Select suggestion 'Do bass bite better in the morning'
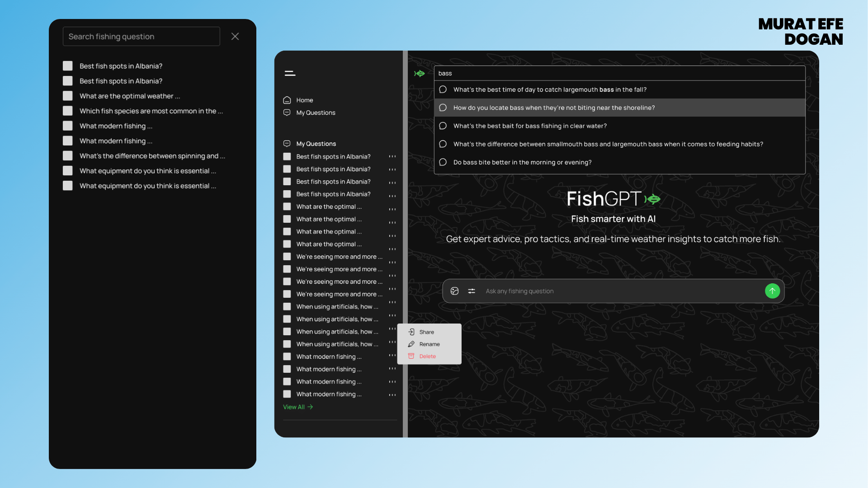 (522, 162)
